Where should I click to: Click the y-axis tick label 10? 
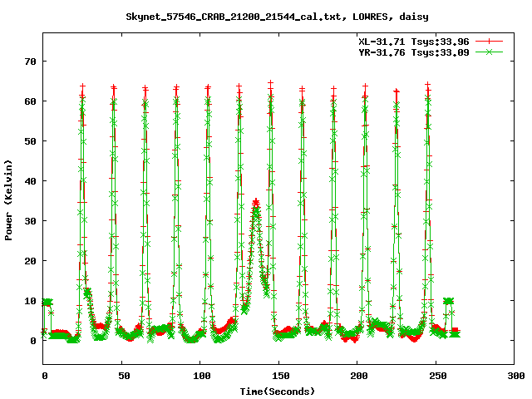(30, 301)
